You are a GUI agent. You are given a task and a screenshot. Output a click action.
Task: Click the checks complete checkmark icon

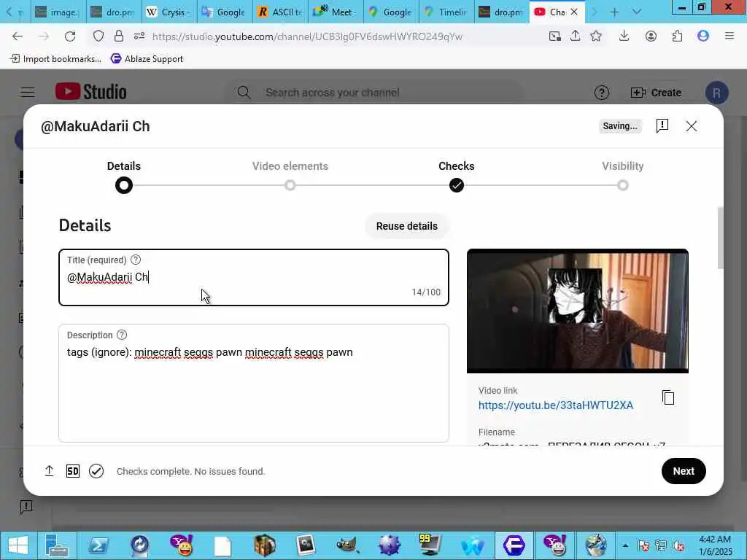(x=96, y=471)
